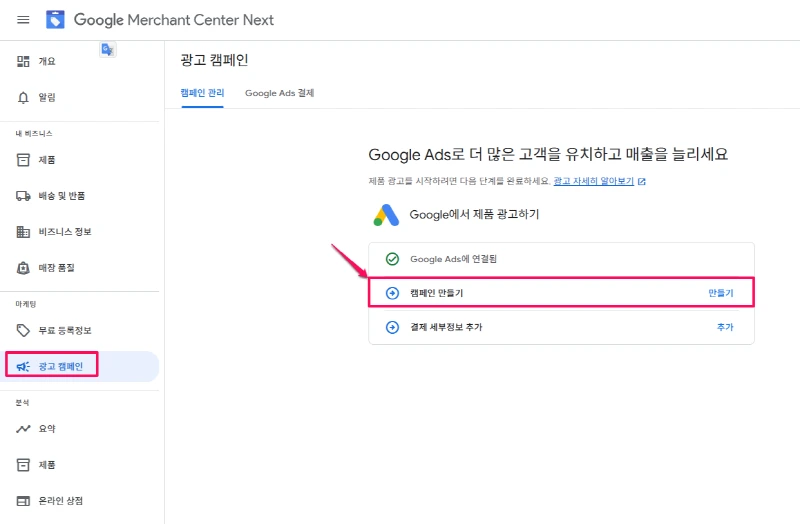800x524 pixels.
Task: Click the 매장 품질 store badge icon
Action: tap(23, 268)
